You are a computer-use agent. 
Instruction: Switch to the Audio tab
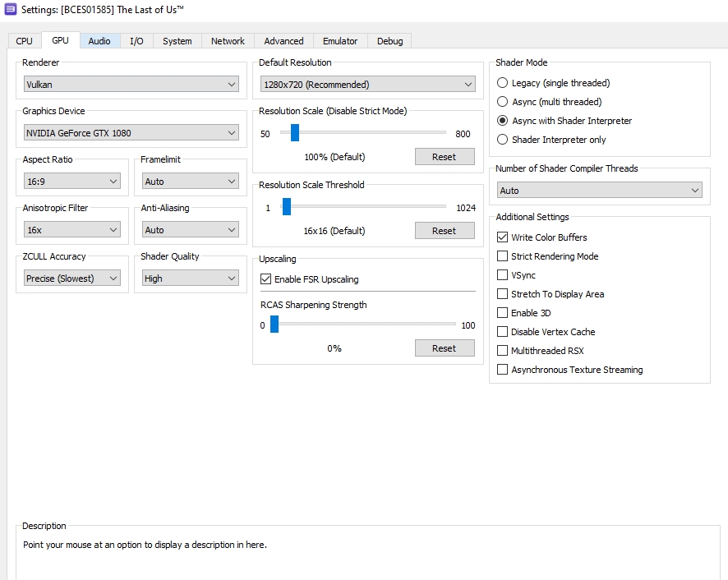click(99, 41)
